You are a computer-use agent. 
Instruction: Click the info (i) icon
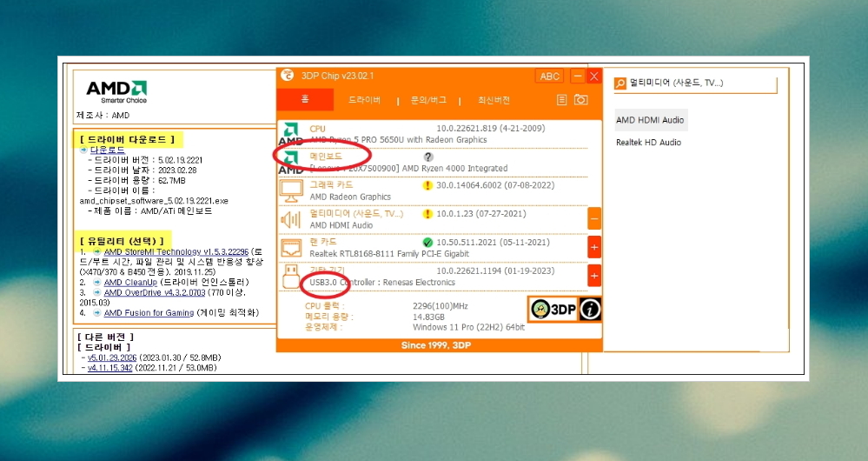tap(590, 309)
